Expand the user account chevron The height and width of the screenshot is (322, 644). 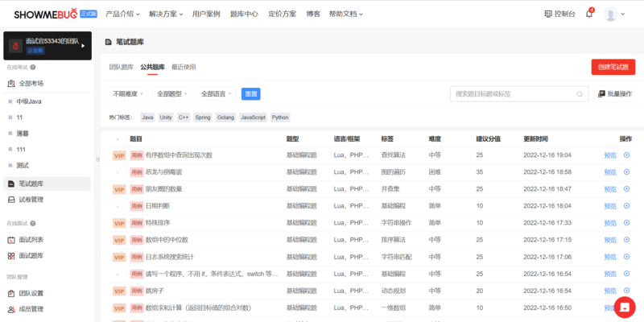[623, 14]
